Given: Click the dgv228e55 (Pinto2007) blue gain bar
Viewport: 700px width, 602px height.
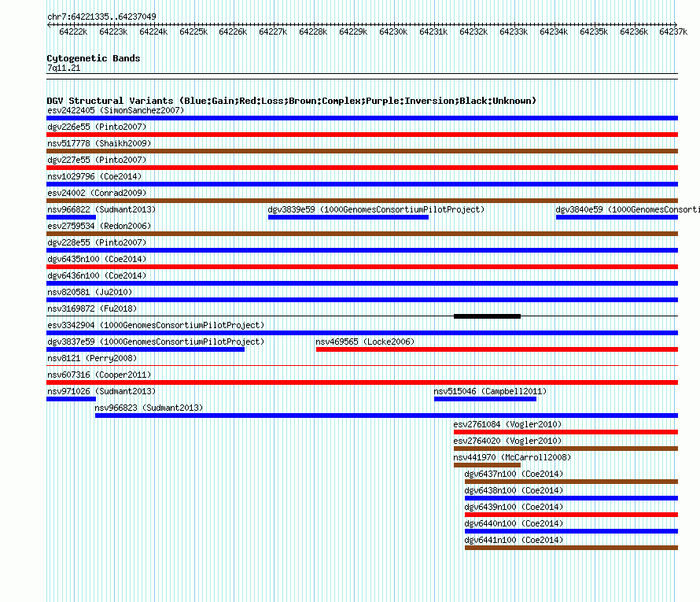Looking at the screenshot, I should tap(362, 250).
